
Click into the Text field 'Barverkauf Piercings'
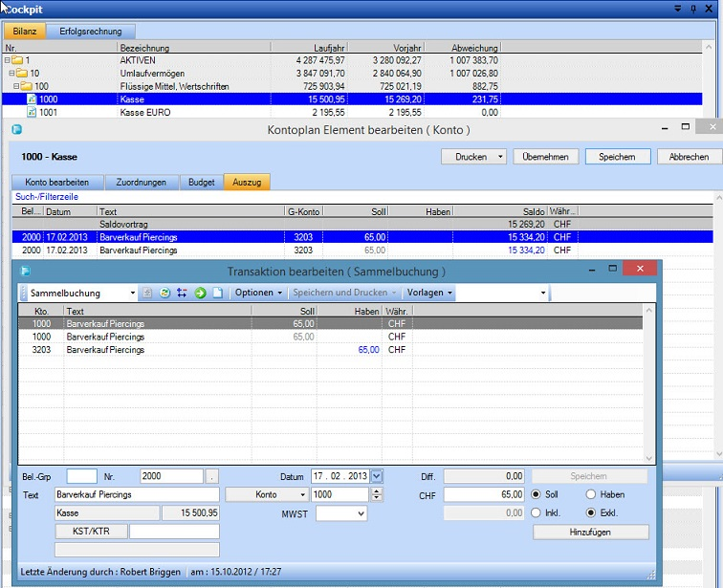click(136, 494)
